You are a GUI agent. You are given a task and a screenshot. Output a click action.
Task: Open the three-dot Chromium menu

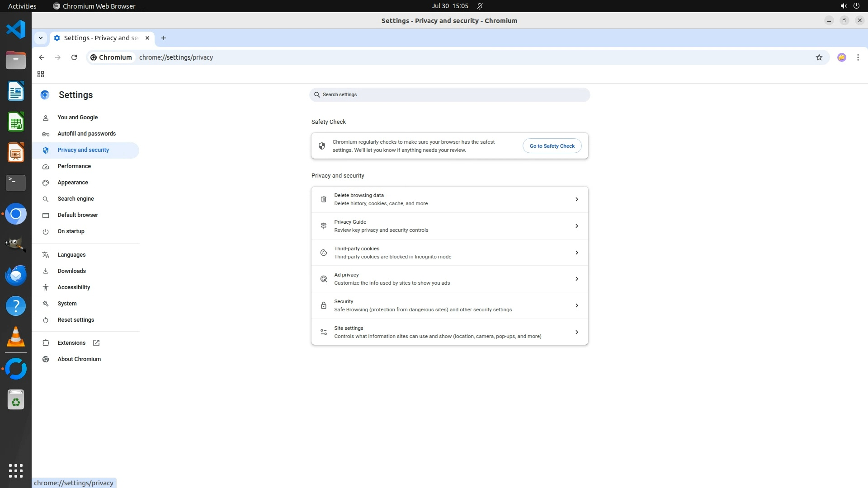click(858, 57)
